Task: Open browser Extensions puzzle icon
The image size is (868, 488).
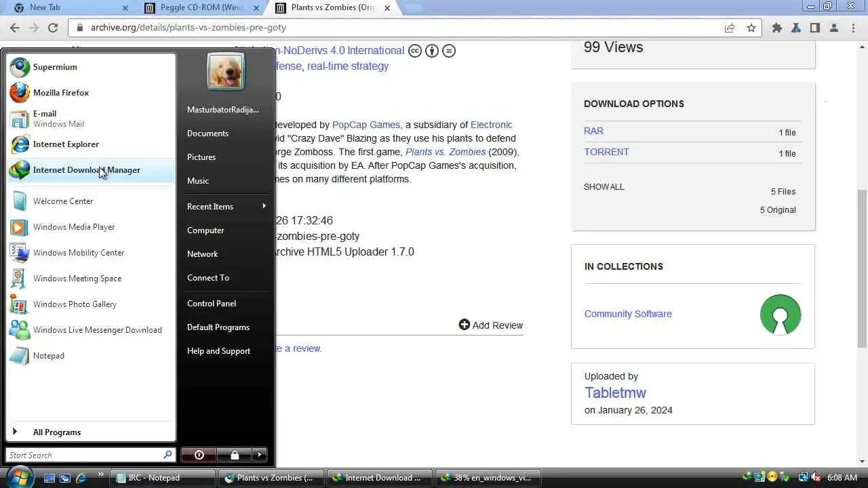Action: coord(777,28)
